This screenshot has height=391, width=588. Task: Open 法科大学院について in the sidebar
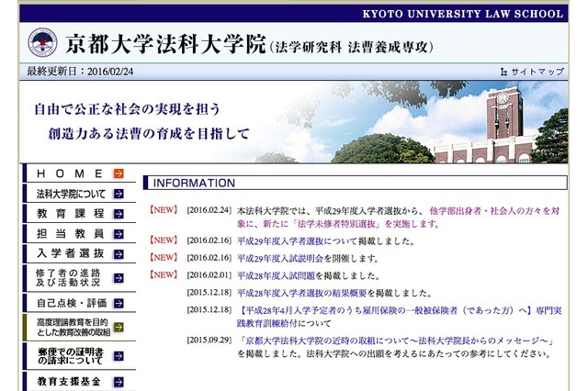80,194
